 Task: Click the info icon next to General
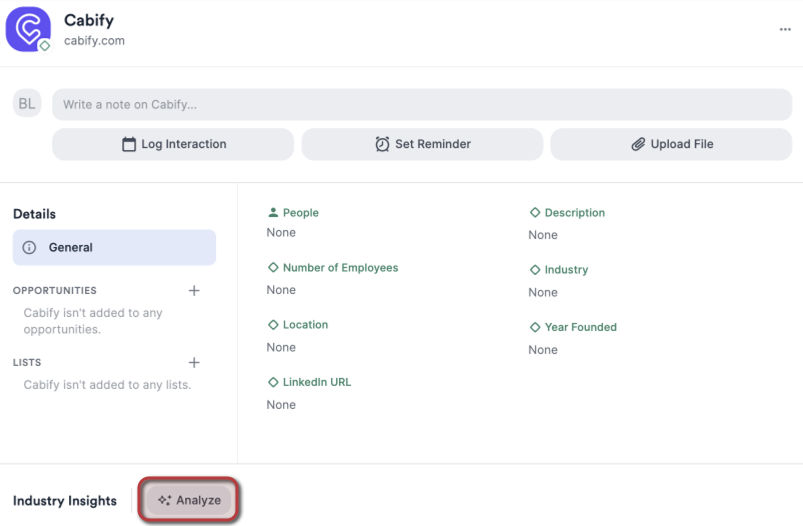[x=30, y=248]
